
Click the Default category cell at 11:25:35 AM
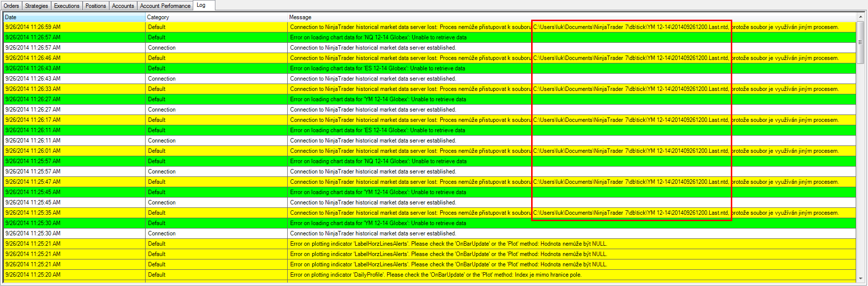tap(216, 213)
